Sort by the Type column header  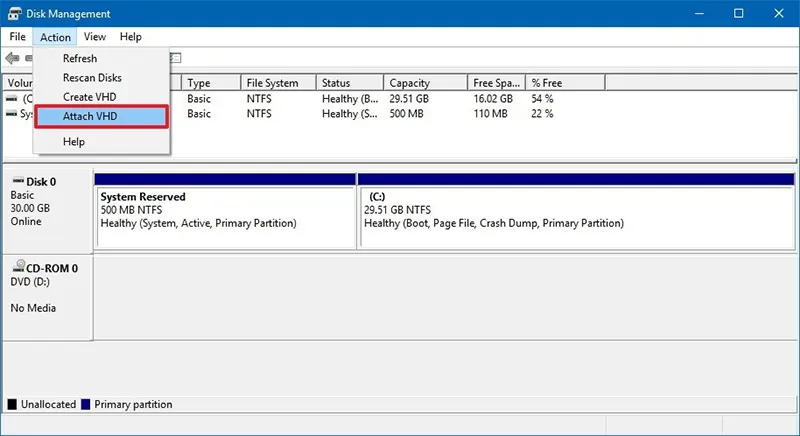pos(211,83)
